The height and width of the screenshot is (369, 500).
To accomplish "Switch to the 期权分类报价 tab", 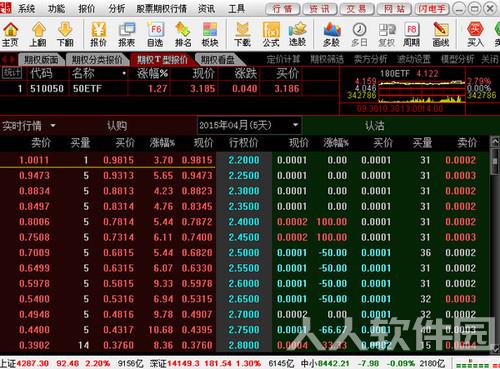I will pos(97,60).
